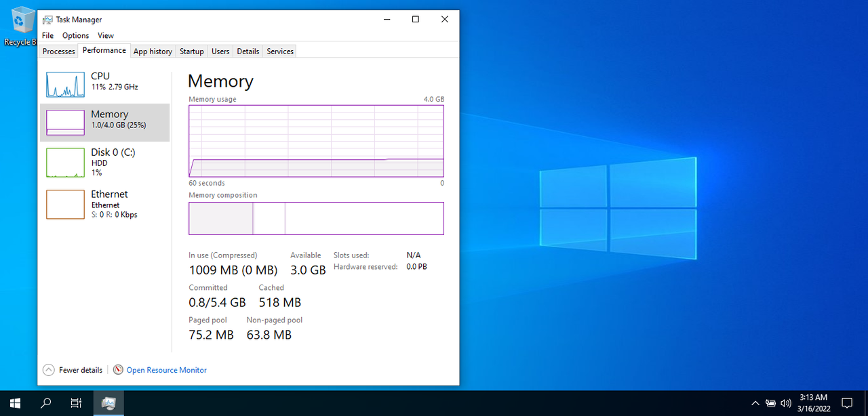The height and width of the screenshot is (416, 868).
Task: Switch to the Performance tab
Action: coord(104,50)
